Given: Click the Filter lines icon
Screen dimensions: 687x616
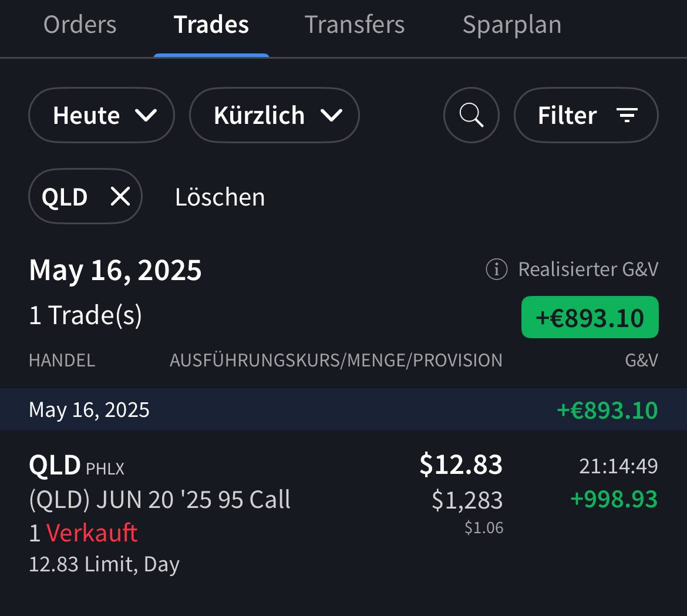Looking at the screenshot, I should 627,115.
